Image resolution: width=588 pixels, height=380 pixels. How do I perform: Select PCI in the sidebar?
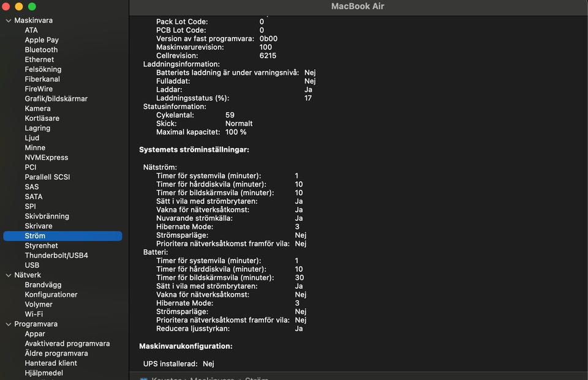(31, 167)
